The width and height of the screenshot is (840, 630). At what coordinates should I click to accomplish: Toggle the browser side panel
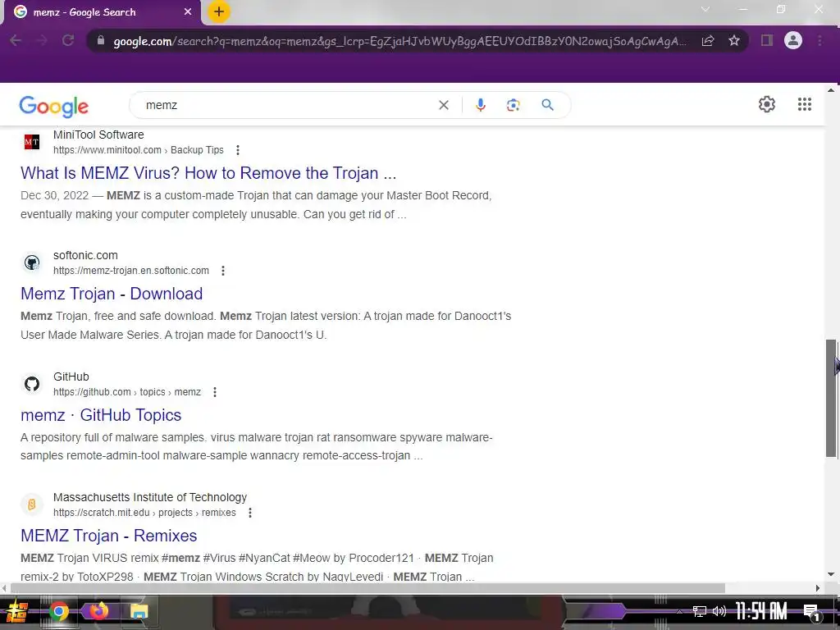point(767,41)
